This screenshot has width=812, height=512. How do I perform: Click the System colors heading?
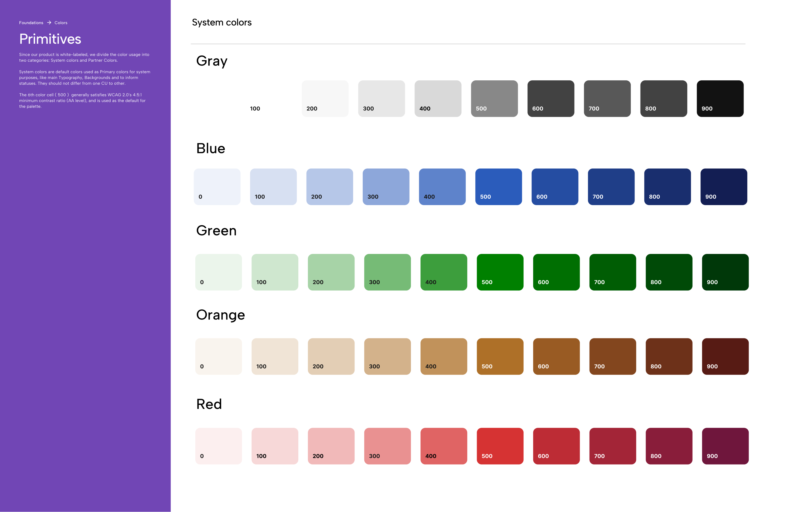tap(222, 22)
